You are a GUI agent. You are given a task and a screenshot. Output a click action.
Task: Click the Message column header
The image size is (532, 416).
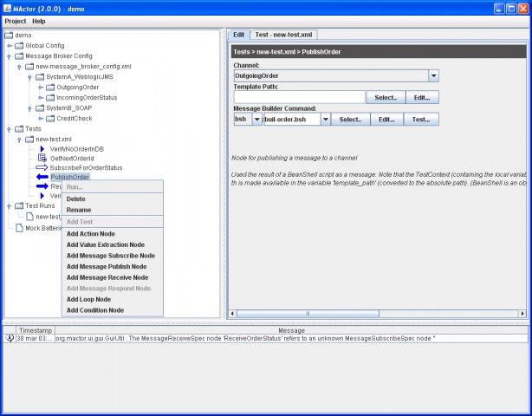(x=291, y=330)
